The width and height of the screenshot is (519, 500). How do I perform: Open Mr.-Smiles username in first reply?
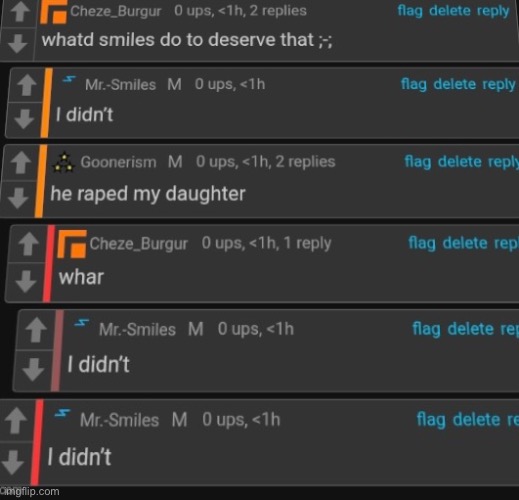tap(120, 85)
